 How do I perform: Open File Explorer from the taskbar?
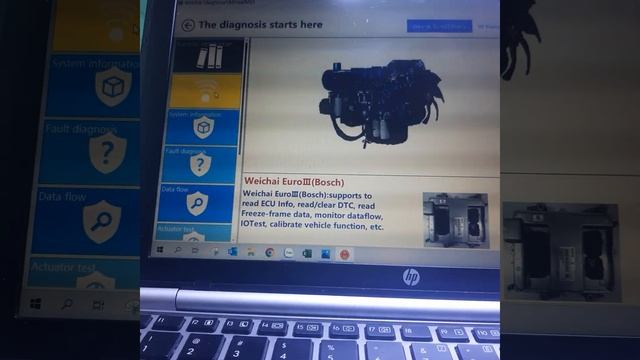(x=251, y=252)
